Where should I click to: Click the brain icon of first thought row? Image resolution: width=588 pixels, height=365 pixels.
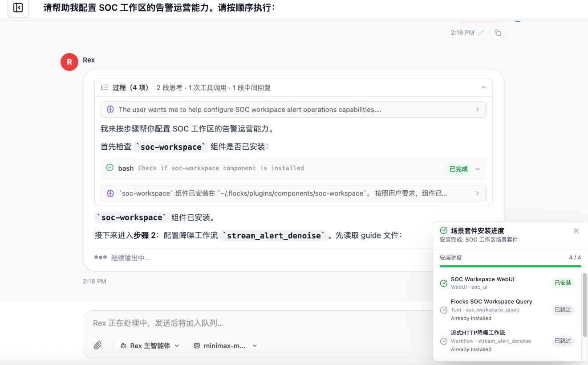click(x=110, y=109)
